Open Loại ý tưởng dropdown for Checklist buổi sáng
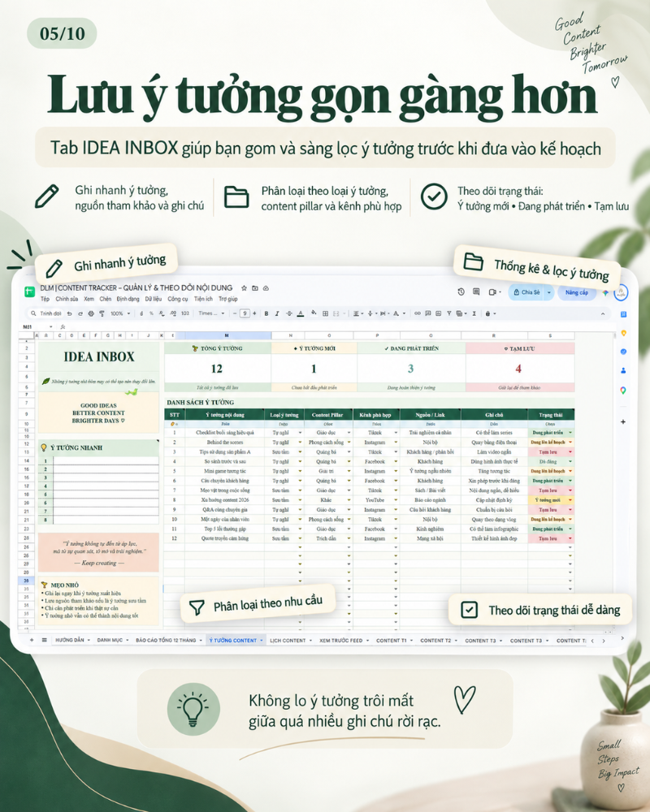This screenshot has height=812, width=650. tap(300, 433)
